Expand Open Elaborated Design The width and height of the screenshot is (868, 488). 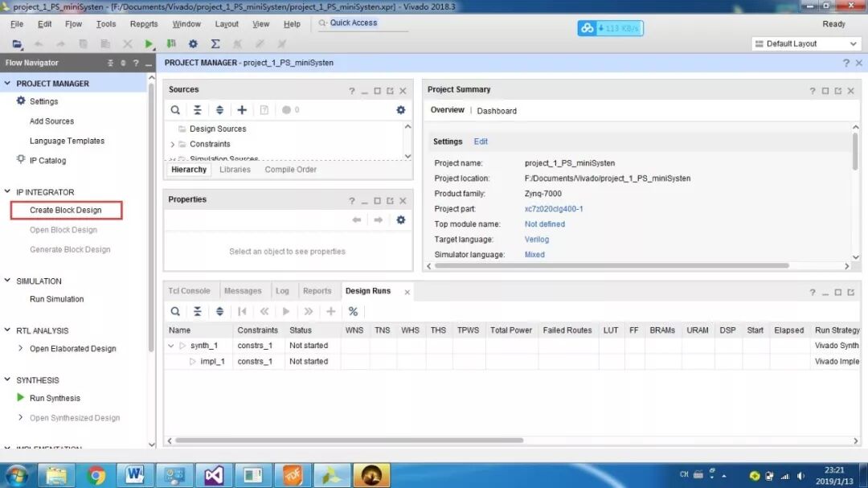(20, 348)
